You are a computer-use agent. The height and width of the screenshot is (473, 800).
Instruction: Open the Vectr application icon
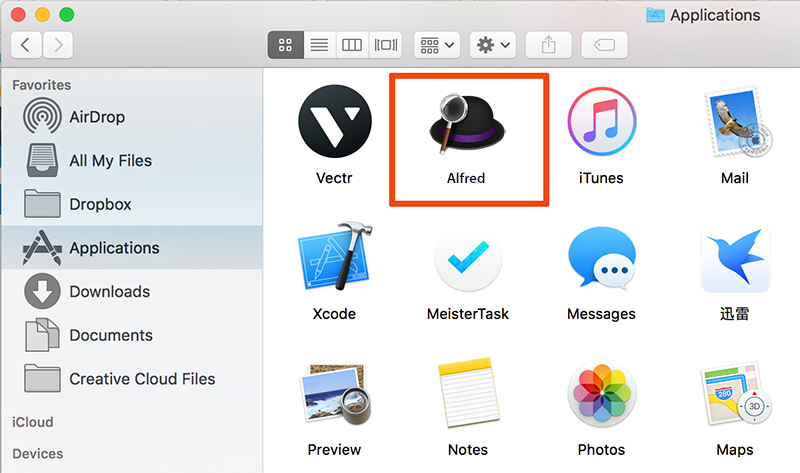[335, 121]
